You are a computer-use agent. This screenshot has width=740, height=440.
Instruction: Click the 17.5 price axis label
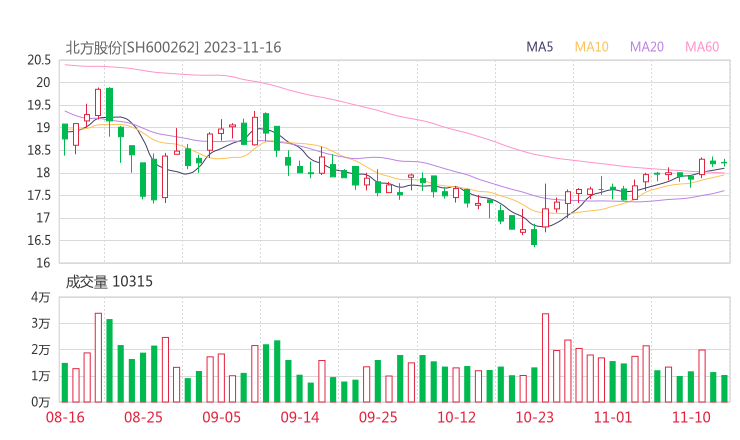[39, 195]
